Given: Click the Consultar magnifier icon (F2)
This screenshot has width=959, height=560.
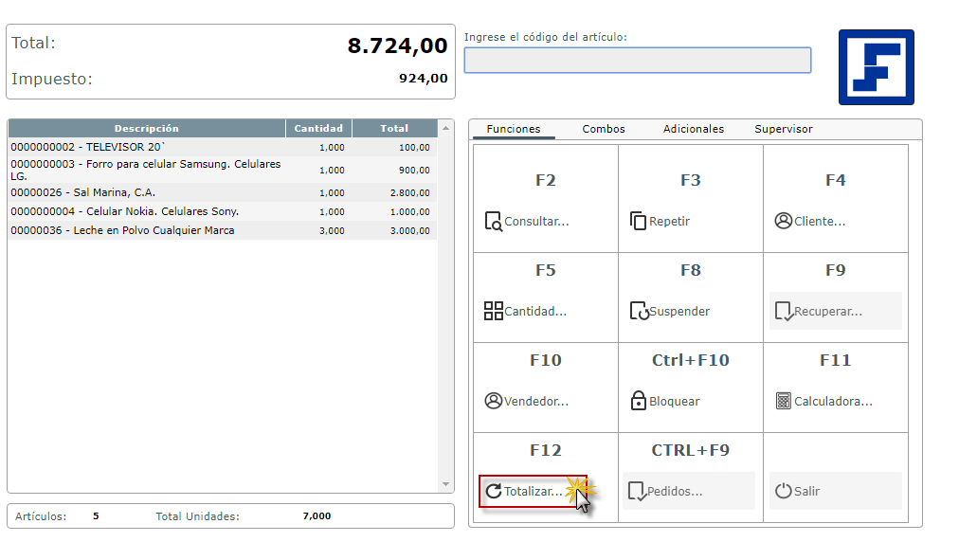Looking at the screenshot, I should (x=493, y=222).
